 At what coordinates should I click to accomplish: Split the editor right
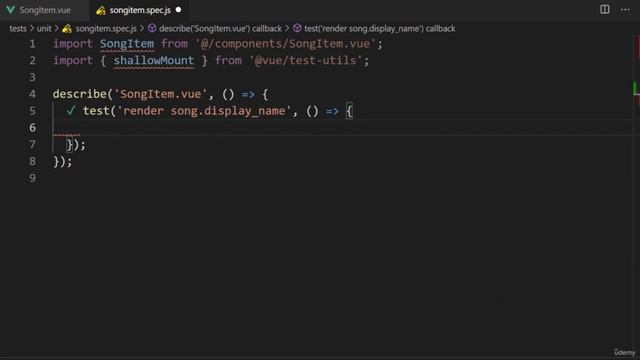[x=604, y=9]
